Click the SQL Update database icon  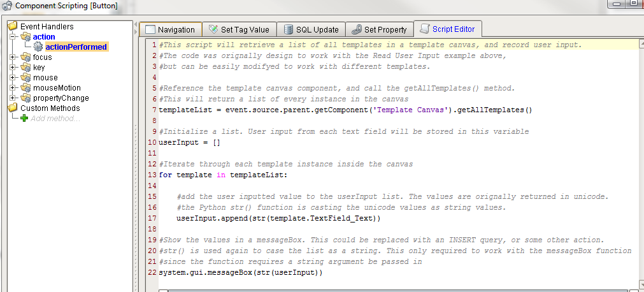pyautogui.click(x=289, y=29)
